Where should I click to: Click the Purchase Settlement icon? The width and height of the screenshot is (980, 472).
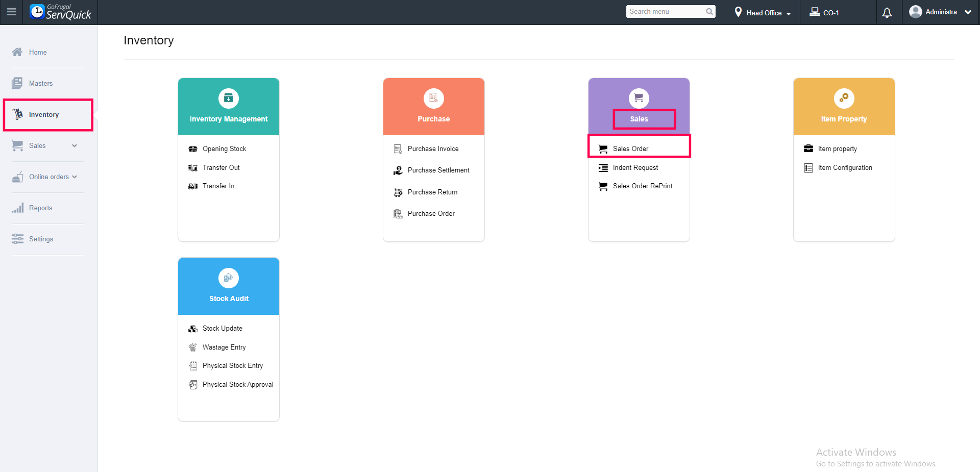[398, 170]
